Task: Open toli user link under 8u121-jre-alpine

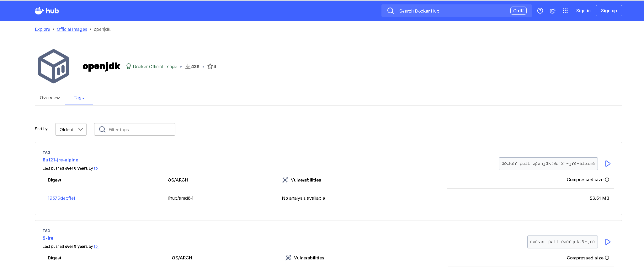Action: point(97,168)
